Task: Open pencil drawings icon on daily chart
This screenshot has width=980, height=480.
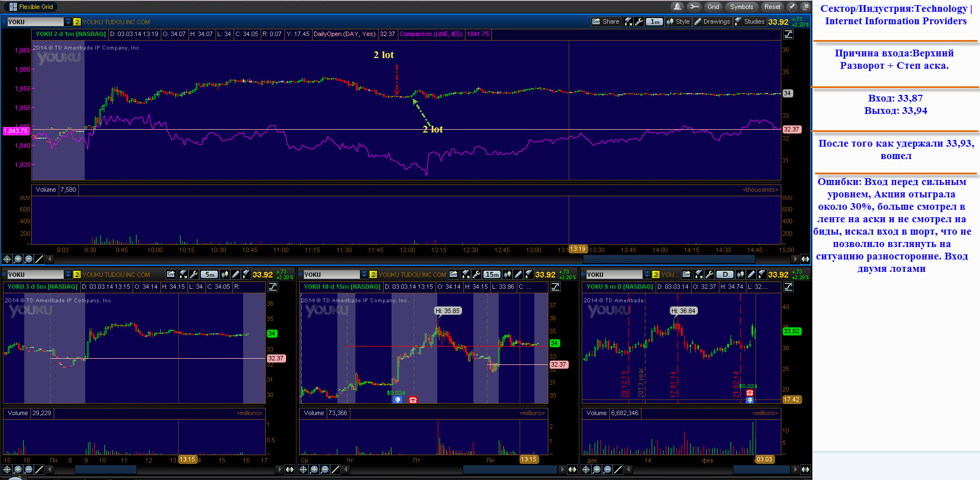Action: (752, 274)
